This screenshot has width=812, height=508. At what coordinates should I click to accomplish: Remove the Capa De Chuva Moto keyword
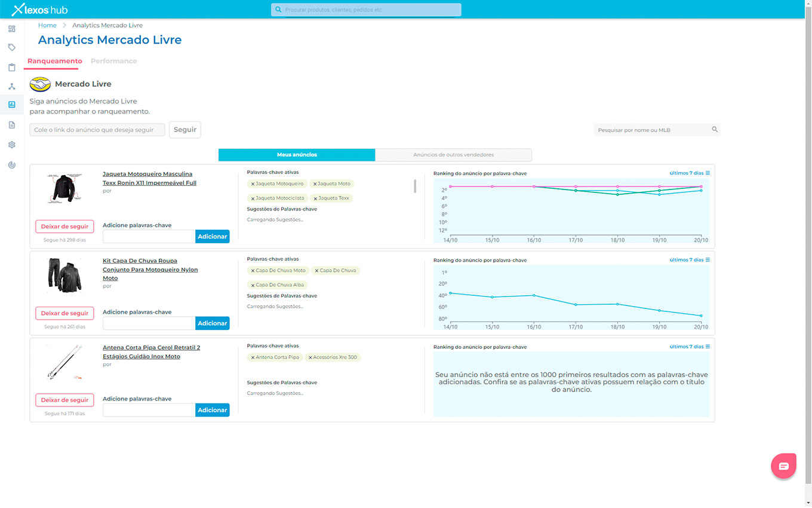(253, 271)
